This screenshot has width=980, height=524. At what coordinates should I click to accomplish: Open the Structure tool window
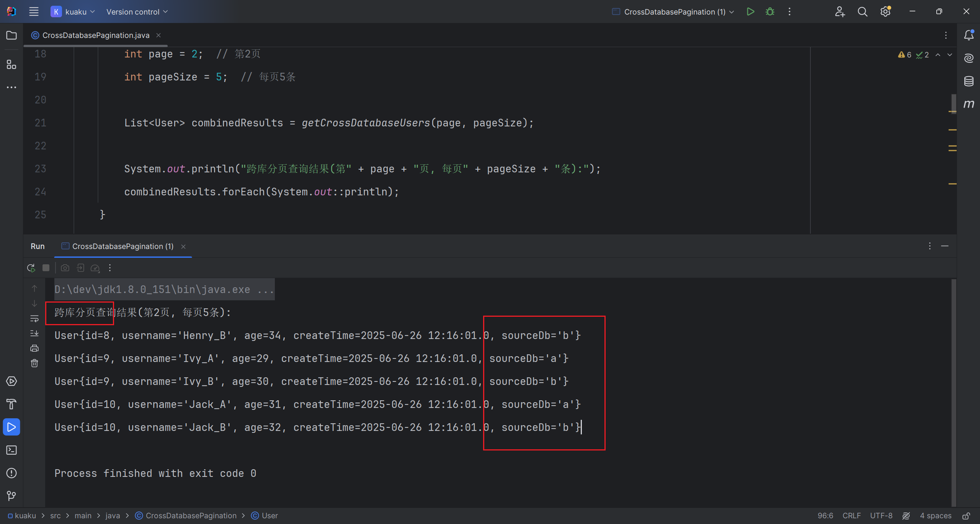pyautogui.click(x=11, y=65)
